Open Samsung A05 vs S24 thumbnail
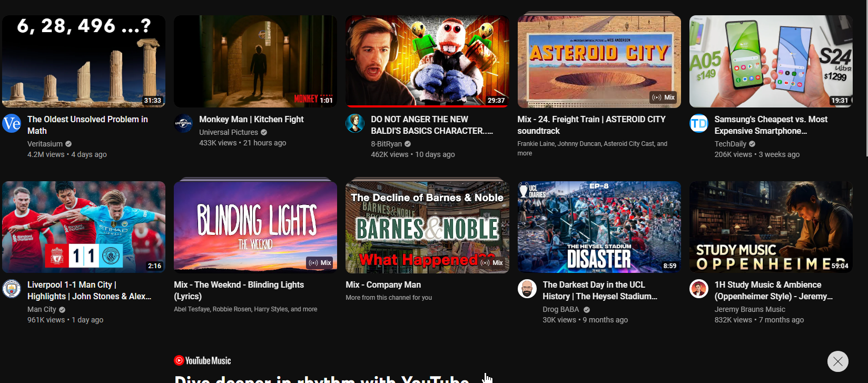This screenshot has width=868, height=383. click(771, 61)
